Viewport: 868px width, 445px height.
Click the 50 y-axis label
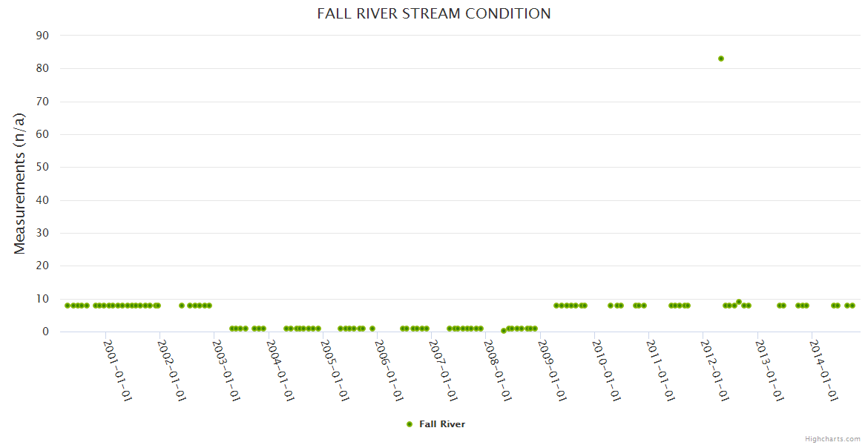click(42, 167)
